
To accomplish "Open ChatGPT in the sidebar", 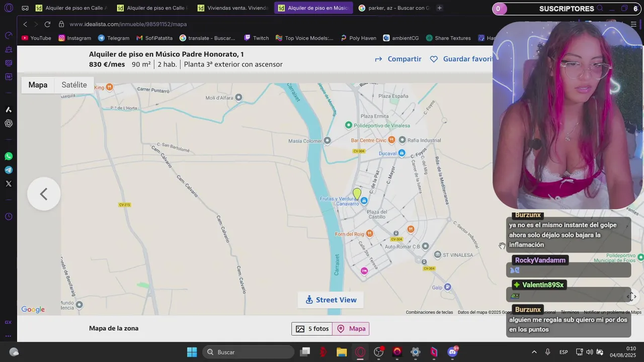I will (x=9, y=123).
